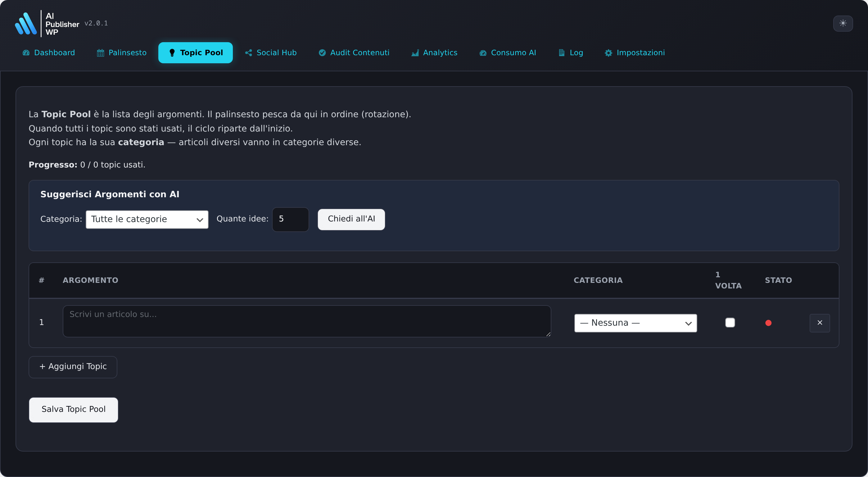Enable the '1 Volta' checkbox for topic 1
This screenshot has height=477, width=868.
(x=730, y=323)
